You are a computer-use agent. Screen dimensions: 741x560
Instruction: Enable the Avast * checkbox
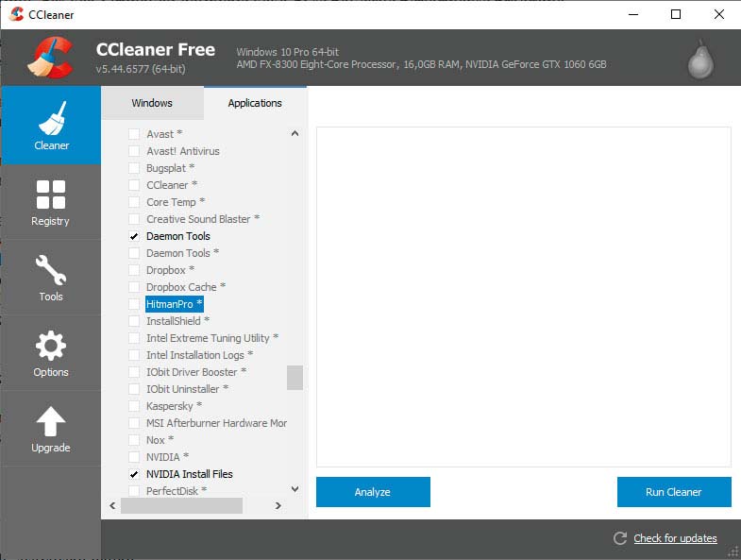click(134, 134)
